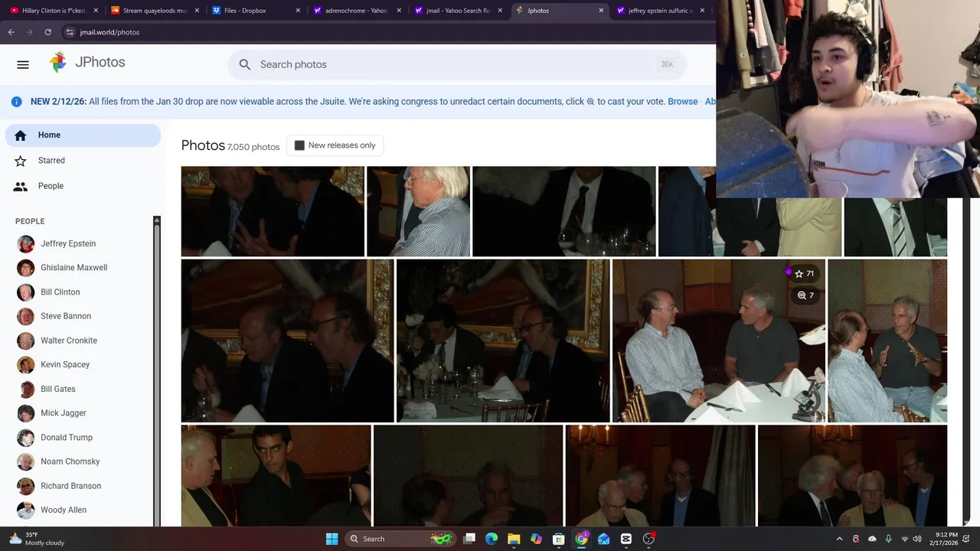
Task: Focus the Search photos field
Action: (x=457, y=65)
